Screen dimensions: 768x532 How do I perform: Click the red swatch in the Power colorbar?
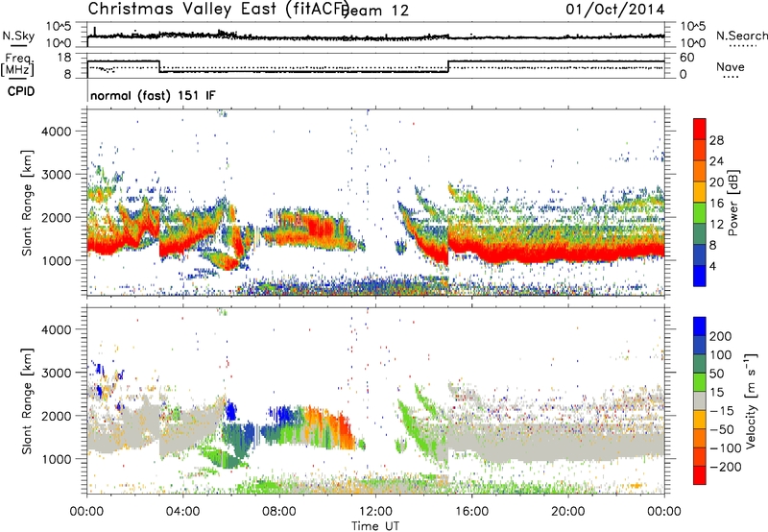pos(700,129)
